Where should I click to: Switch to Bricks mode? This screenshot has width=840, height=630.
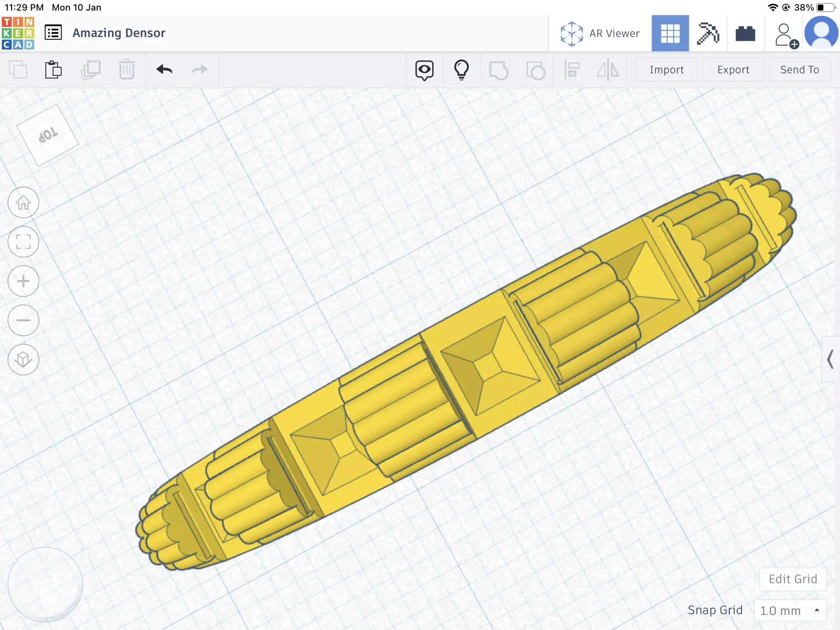pos(745,34)
